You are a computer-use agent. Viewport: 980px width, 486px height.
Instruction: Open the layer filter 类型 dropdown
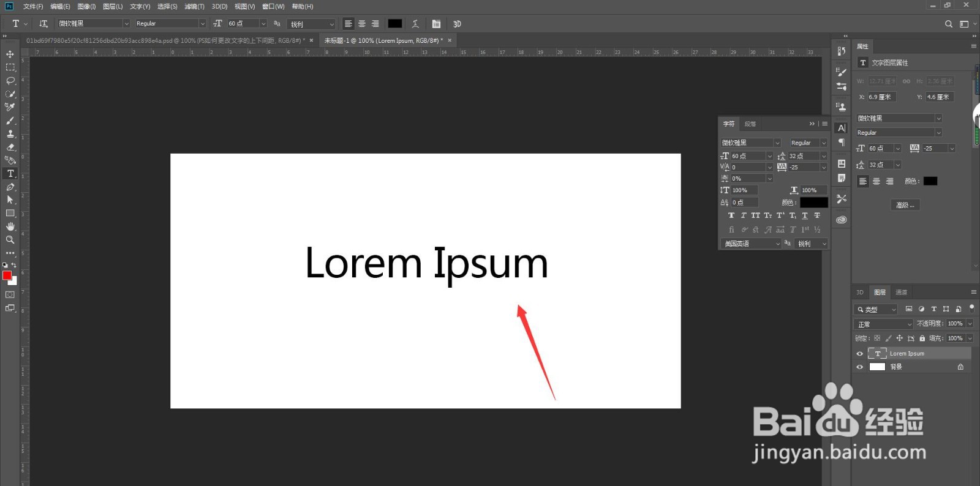click(876, 309)
